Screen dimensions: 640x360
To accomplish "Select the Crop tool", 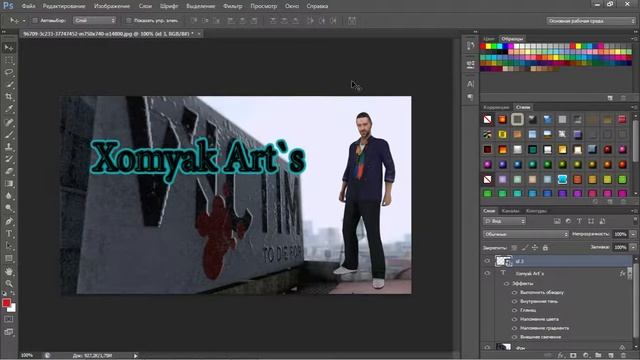I will pyautogui.click(x=9, y=97).
